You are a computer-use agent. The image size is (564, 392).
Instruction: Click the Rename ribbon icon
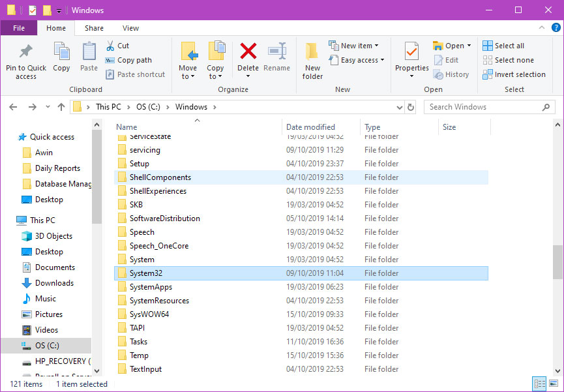[277, 51]
